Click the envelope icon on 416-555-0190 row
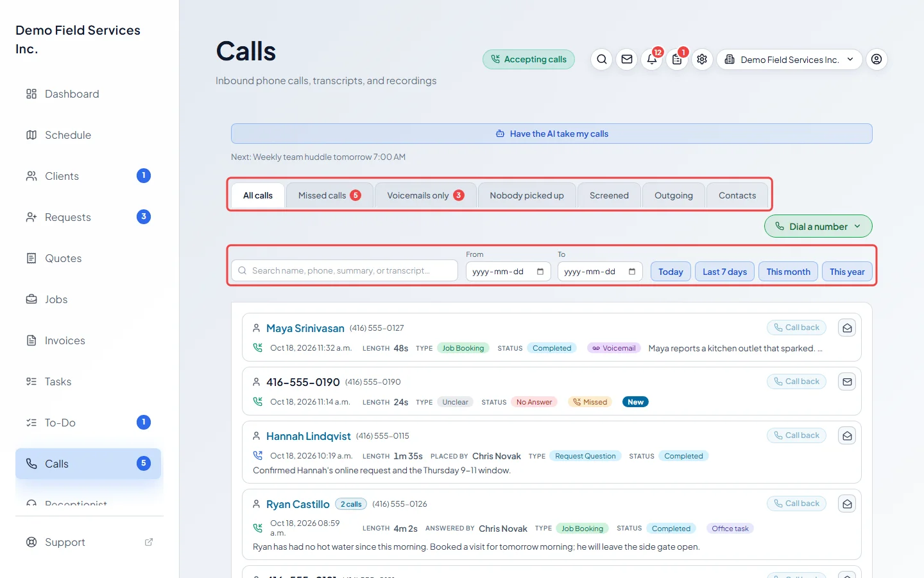Viewport: 924px width, 578px height. (847, 382)
